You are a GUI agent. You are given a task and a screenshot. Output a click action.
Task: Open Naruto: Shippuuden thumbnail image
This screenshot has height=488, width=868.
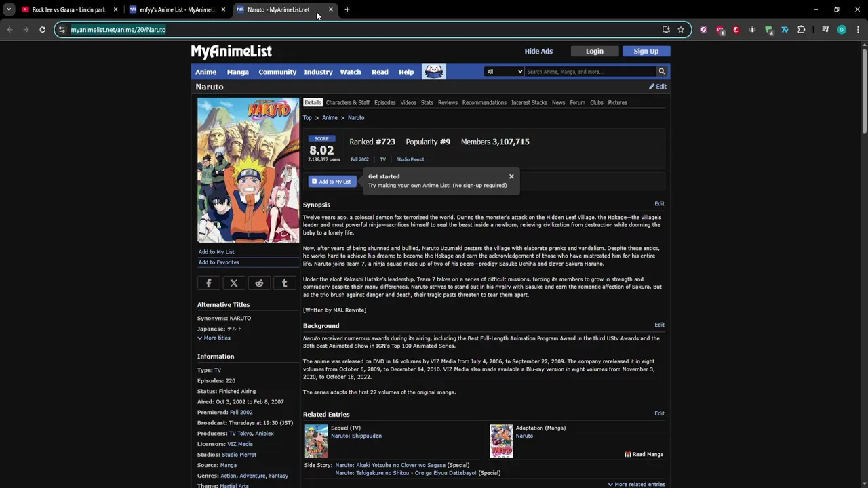coord(316,441)
